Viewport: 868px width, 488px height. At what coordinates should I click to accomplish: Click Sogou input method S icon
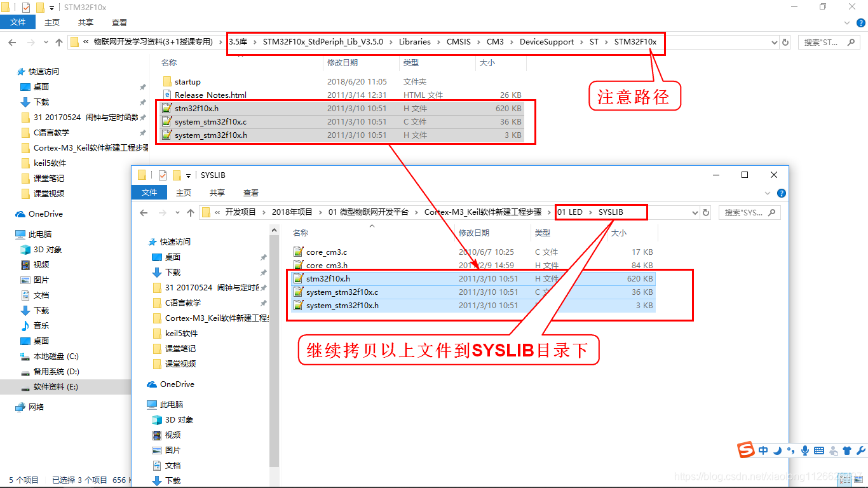pos(746,450)
